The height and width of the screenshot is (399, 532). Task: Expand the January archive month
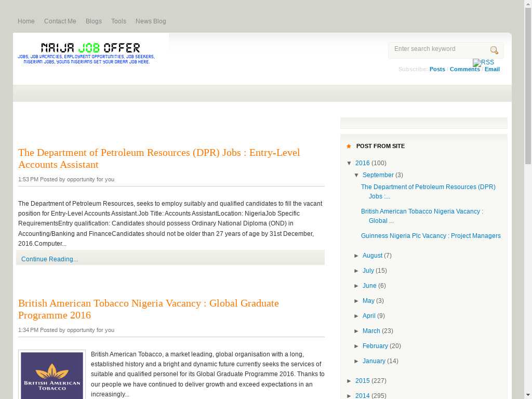pos(356,361)
